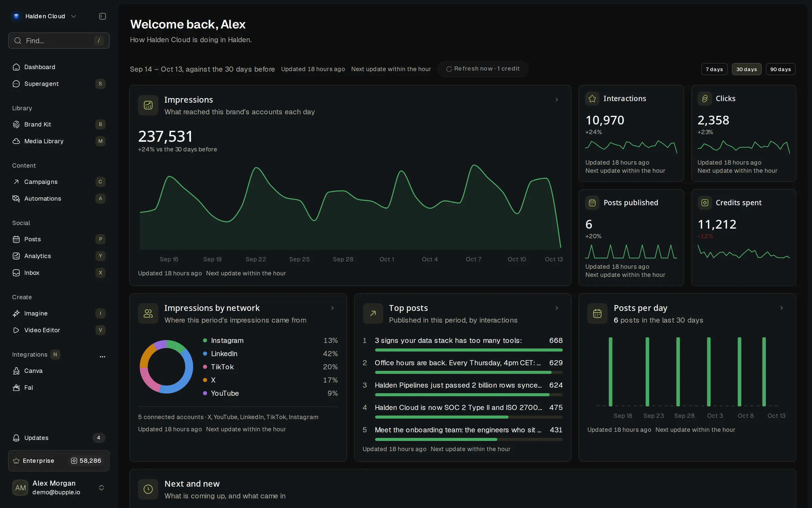Click the Media Library cloud icon
The width and height of the screenshot is (812, 508).
16,141
